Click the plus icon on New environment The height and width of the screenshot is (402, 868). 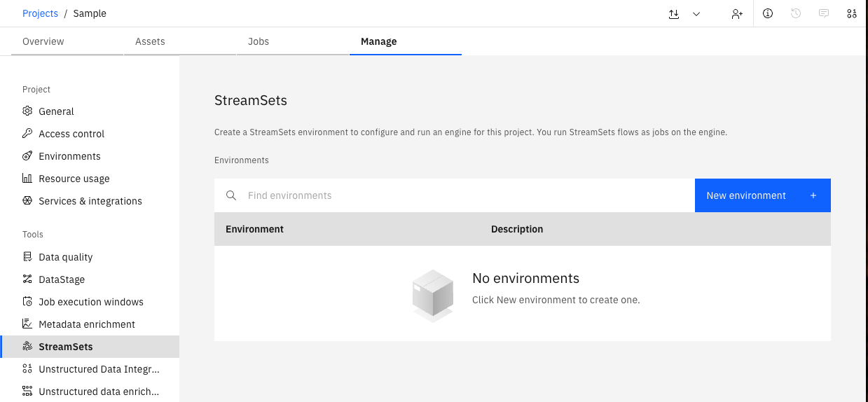pos(813,195)
